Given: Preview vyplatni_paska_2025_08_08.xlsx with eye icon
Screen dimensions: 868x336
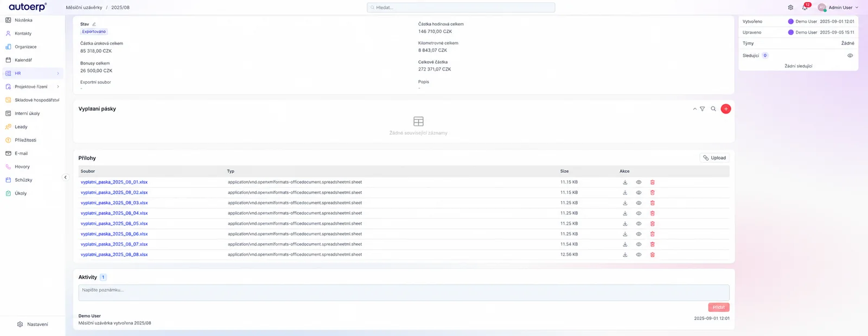Looking at the screenshot, I should pyautogui.click(x=639, y=255).
